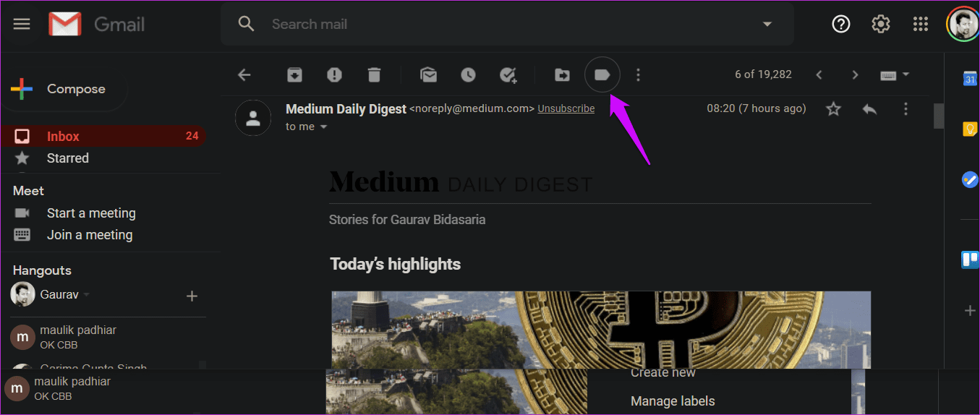Open Trello add-on side panel
Screen dimensions: 980x415
click(x=970, y=259)
